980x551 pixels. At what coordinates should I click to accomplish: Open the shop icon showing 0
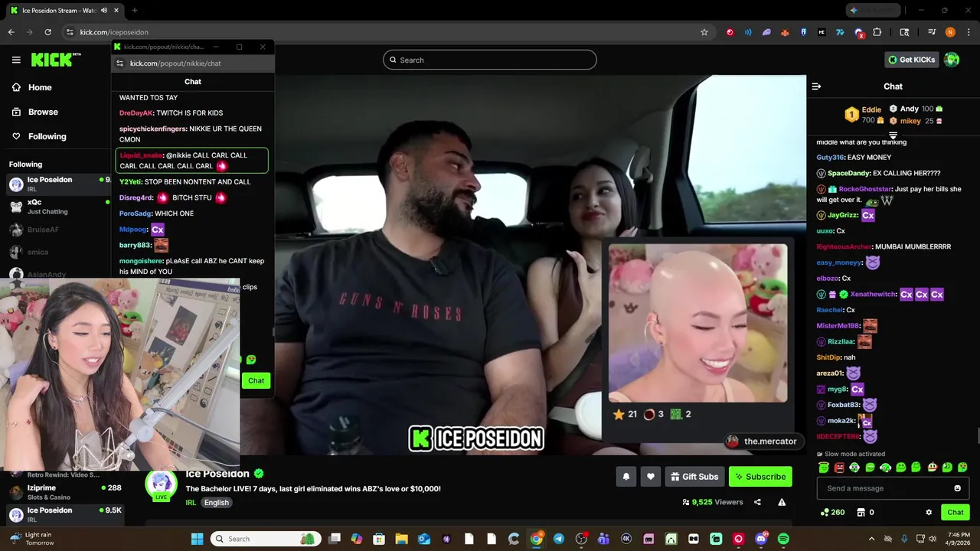(865, 512)
